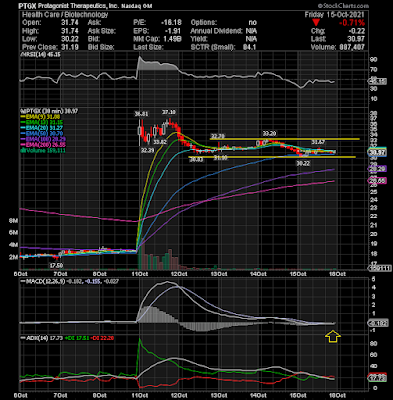Click the lower yellow support line

click(x=272, y=157)
